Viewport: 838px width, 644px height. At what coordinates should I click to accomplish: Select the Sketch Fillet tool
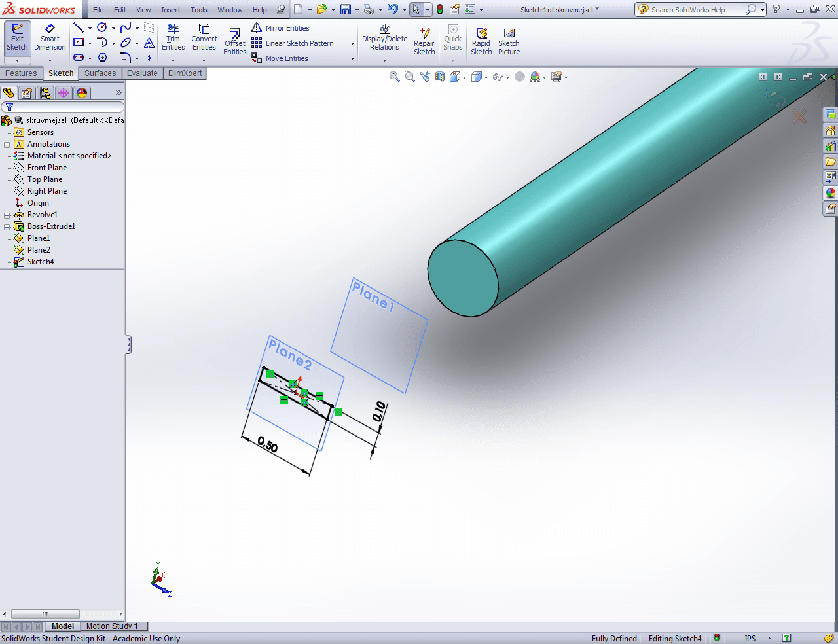[126, 58]
